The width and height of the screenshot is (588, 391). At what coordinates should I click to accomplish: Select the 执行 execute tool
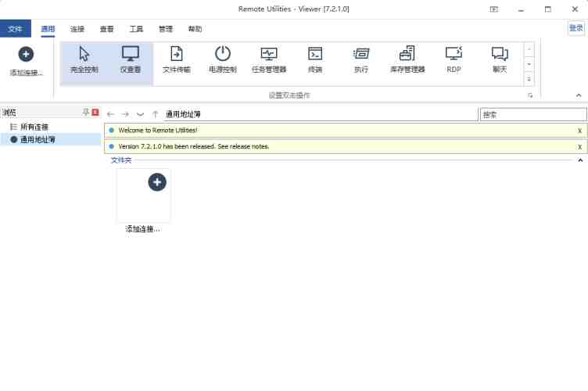361,60
